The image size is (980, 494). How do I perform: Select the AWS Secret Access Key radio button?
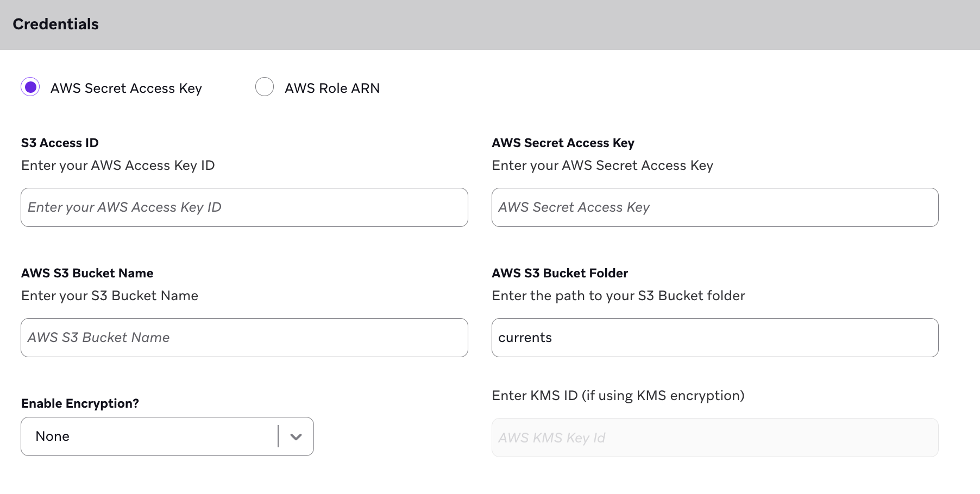click(30, 87)
